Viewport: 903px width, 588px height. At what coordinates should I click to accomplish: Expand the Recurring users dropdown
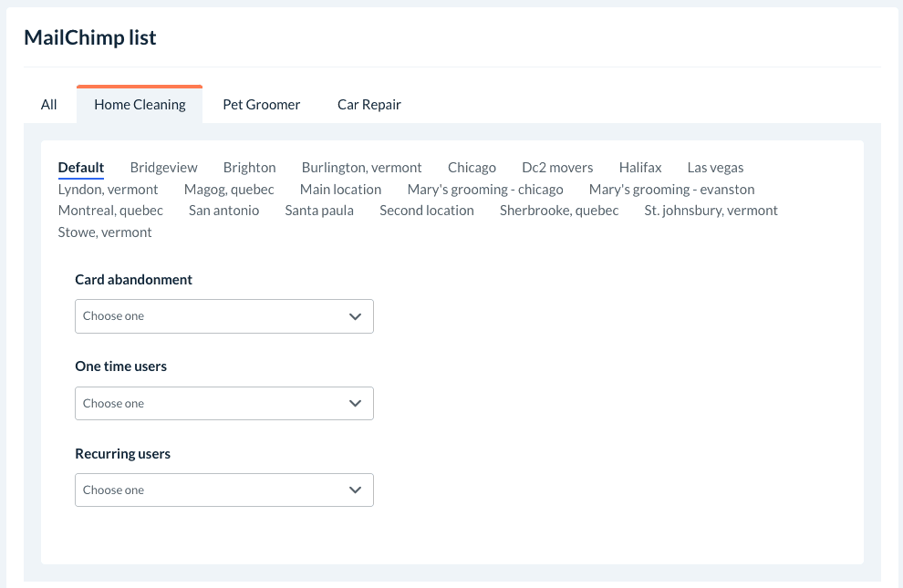click(224, 490)
